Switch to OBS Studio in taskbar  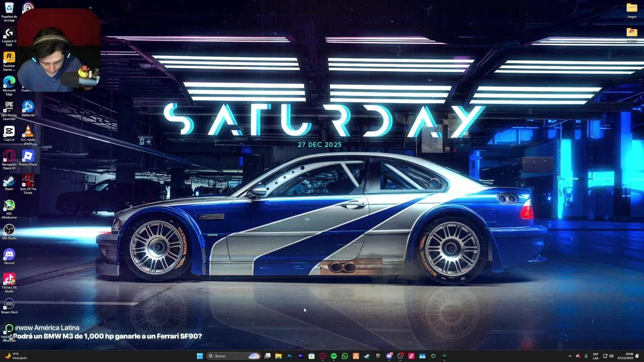pos(400,356)
